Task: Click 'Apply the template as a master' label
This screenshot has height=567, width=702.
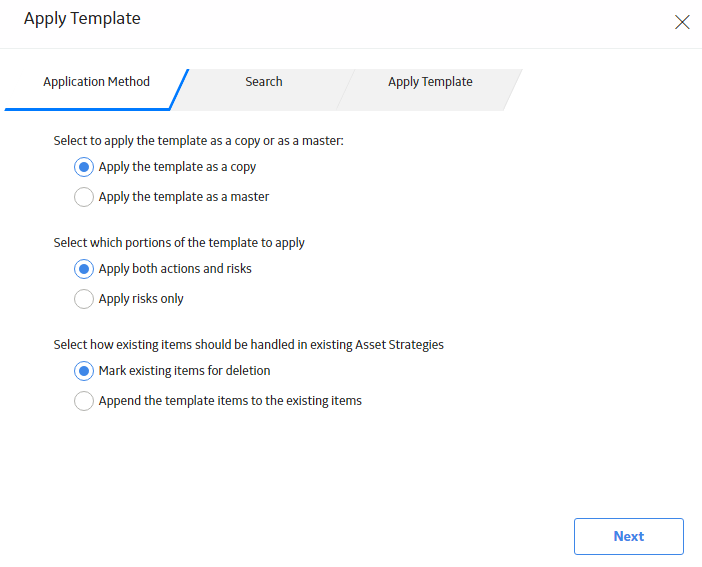Action: [184, 197]
